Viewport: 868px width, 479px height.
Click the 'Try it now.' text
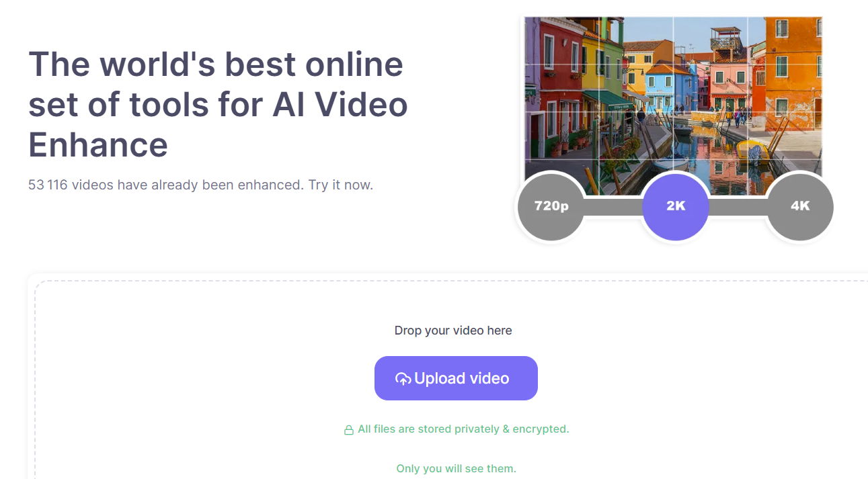pyautogui.click(x=341, y=185)
